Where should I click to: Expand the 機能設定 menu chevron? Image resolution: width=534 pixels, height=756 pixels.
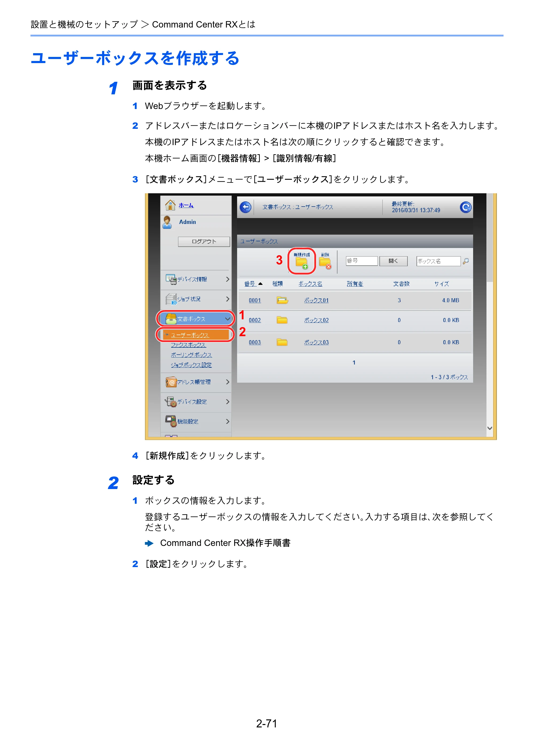point(227,421)
